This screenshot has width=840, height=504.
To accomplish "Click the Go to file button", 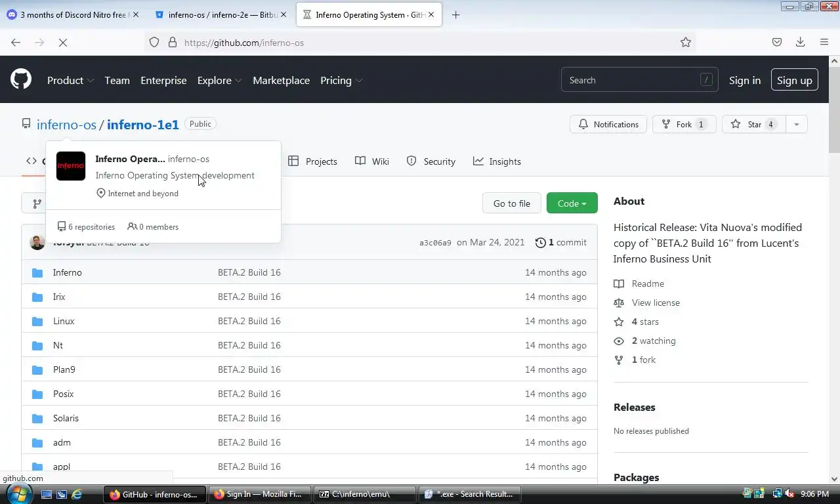I will 511,203.
